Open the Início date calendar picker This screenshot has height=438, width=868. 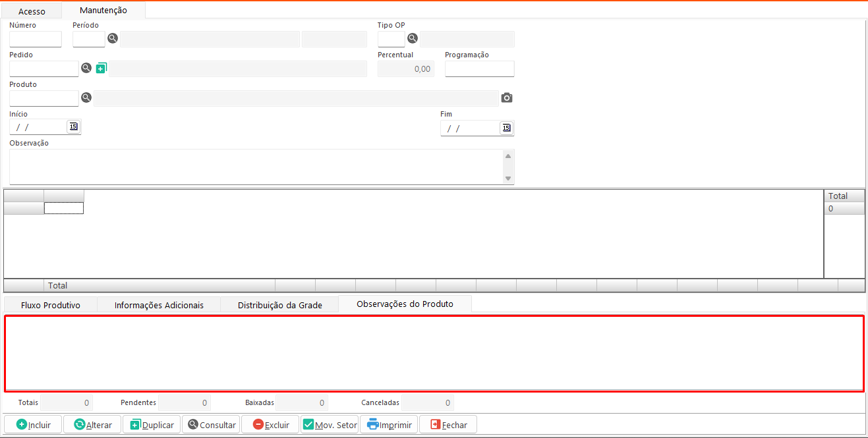click(73, 126)
